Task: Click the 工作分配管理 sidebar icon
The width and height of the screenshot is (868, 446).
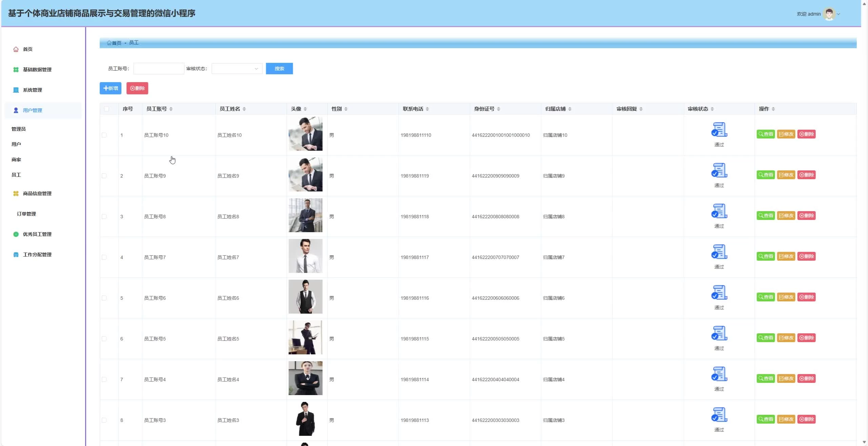Action: point(16,255)
